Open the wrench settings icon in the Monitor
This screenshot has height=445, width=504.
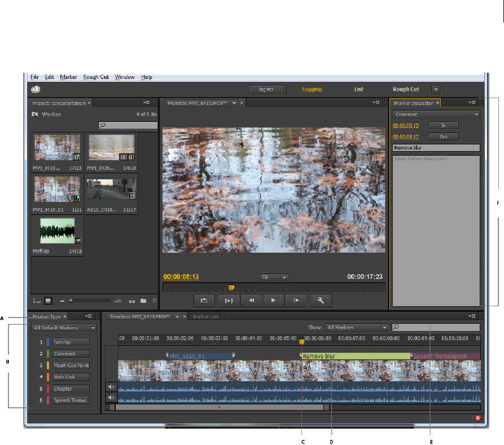tap(320, 301)
